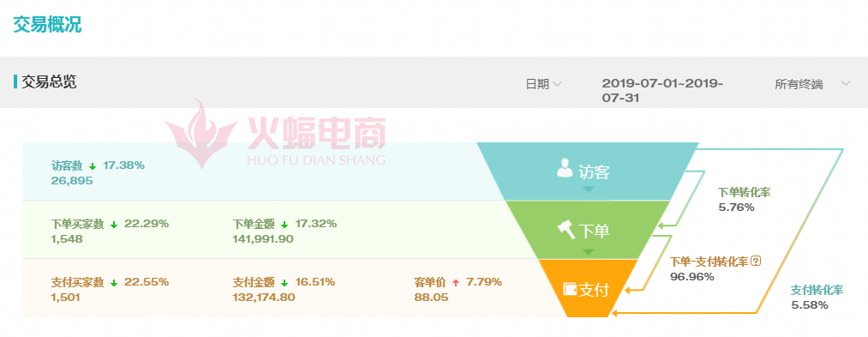Expand the 所有终端 terminal selector
The height and width of the screenshot is (337, 868).
(x=812, y=84)
